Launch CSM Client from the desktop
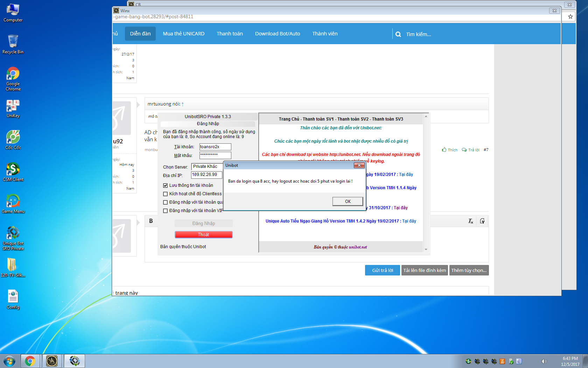This screenshot has width=588, height=368. tap(13, 172)
